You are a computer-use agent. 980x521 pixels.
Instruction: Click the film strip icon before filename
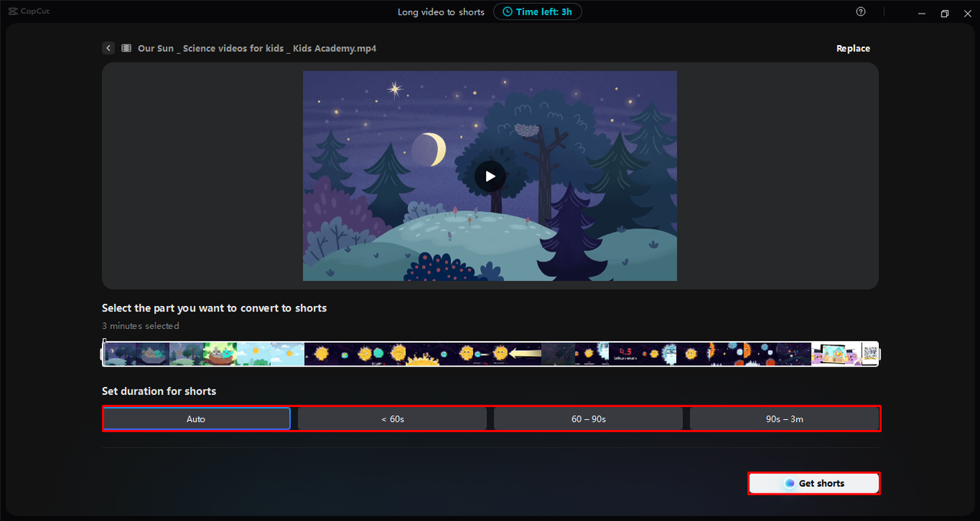[x=126, y=48]
